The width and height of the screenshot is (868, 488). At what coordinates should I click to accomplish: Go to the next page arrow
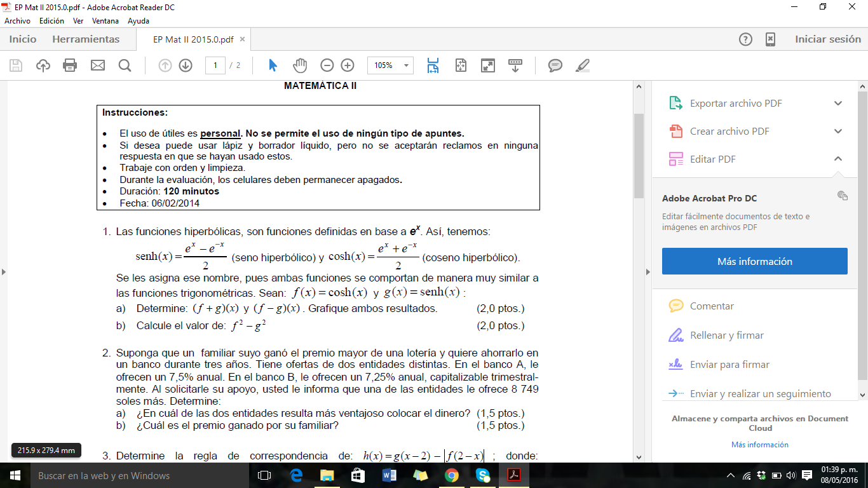coord(186,65)
